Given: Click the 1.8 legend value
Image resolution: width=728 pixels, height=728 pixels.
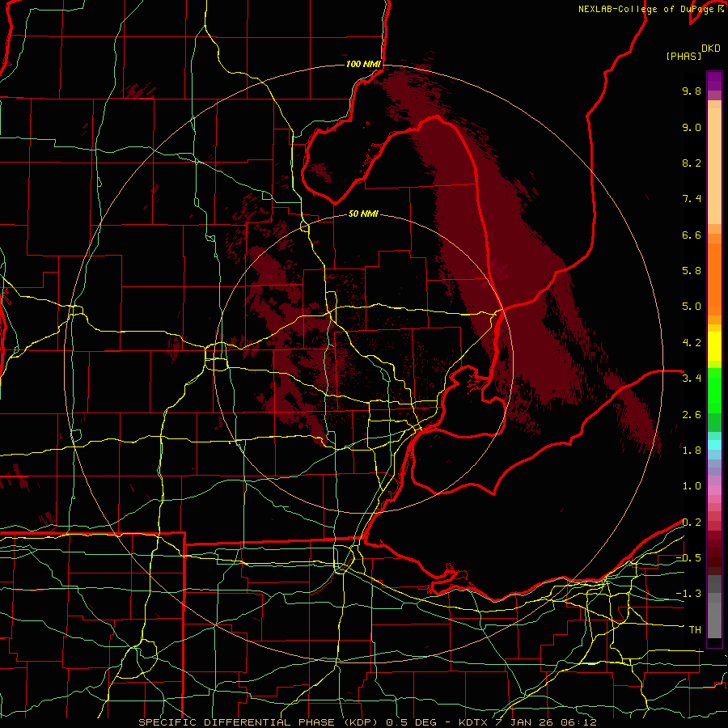Looking at the screenshot, I should (x=692, y=451).
